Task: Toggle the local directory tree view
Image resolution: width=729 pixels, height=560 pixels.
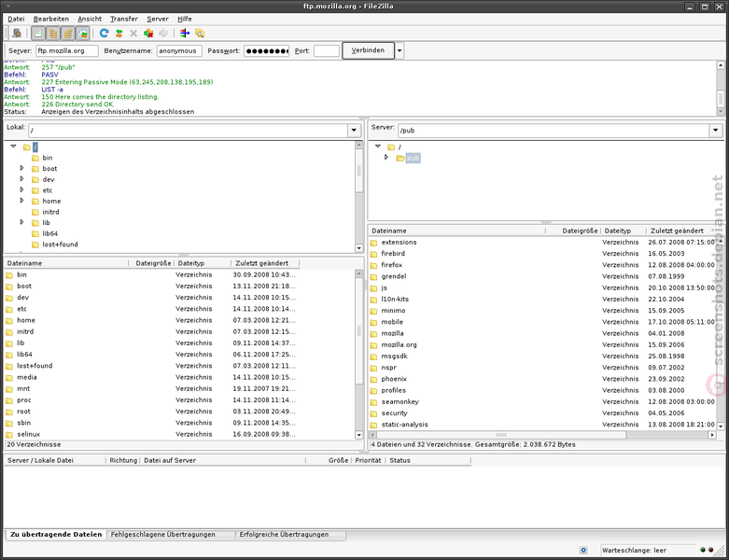Action: coord(53,33)
